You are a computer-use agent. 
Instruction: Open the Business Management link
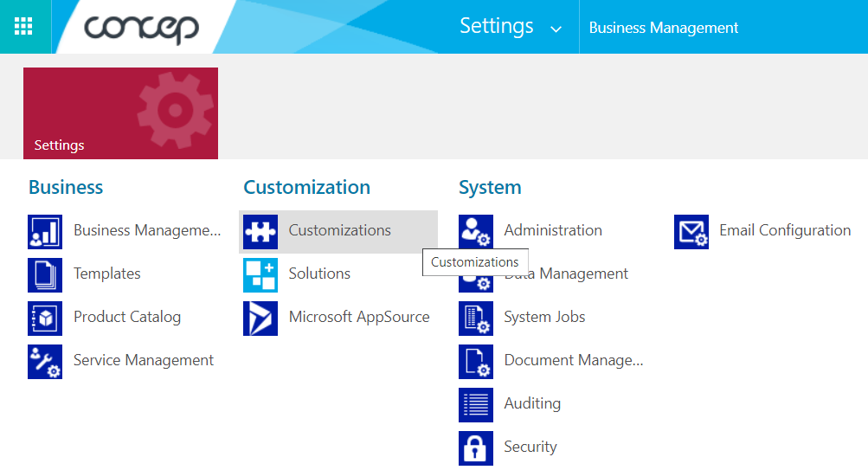click(147, 230)
